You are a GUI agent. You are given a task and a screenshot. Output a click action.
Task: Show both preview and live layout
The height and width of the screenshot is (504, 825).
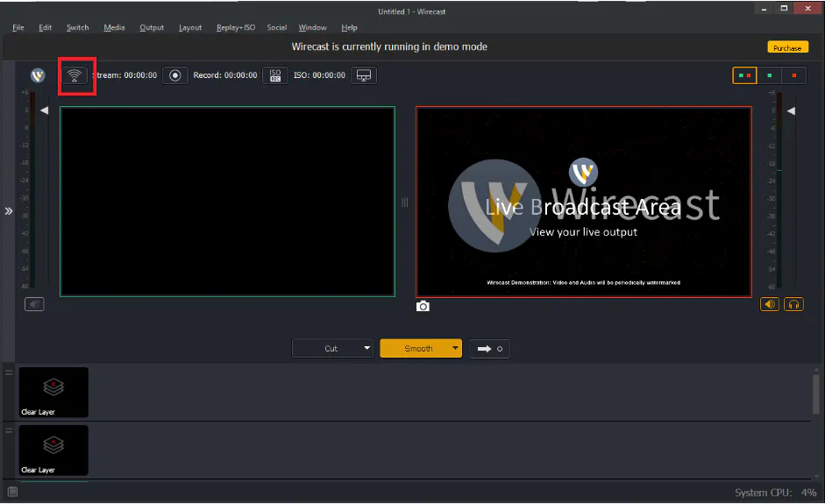pos(744,75)
